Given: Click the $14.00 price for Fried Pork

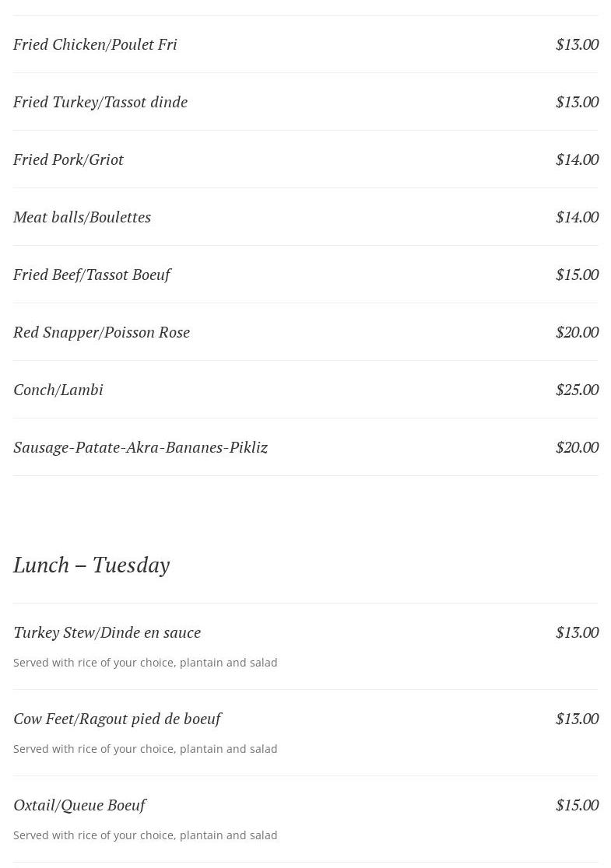Looking at the screenshot, I should pyautogui.click(x=577, y=159).
